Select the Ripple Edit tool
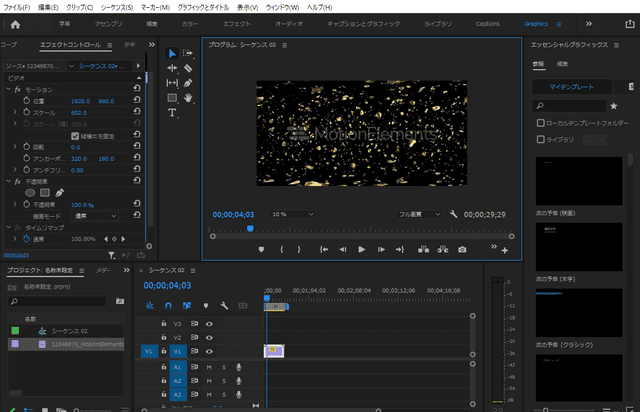This screenshot has height=412, width=640. point(172,68)
